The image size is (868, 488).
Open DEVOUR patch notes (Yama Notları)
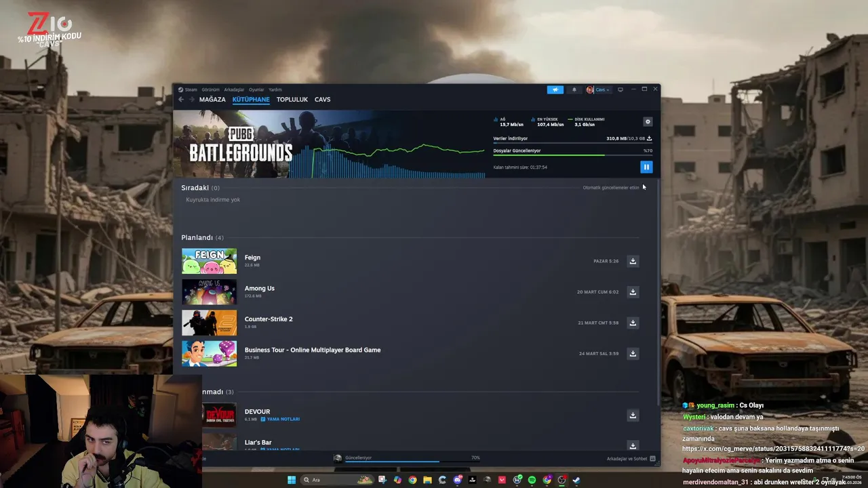pyautogui.click(x=280, y=420)
